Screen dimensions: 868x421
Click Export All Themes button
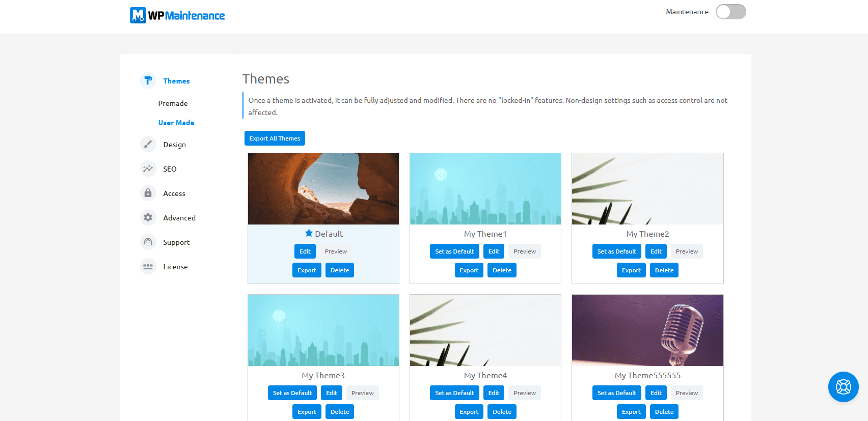[x=275, y=138]
